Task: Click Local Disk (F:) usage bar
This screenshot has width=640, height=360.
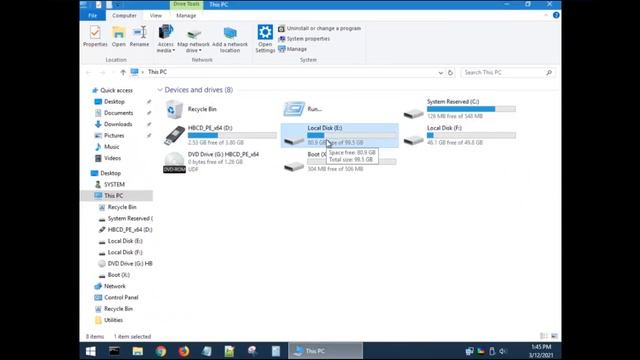Action: (x=471, y=135)
